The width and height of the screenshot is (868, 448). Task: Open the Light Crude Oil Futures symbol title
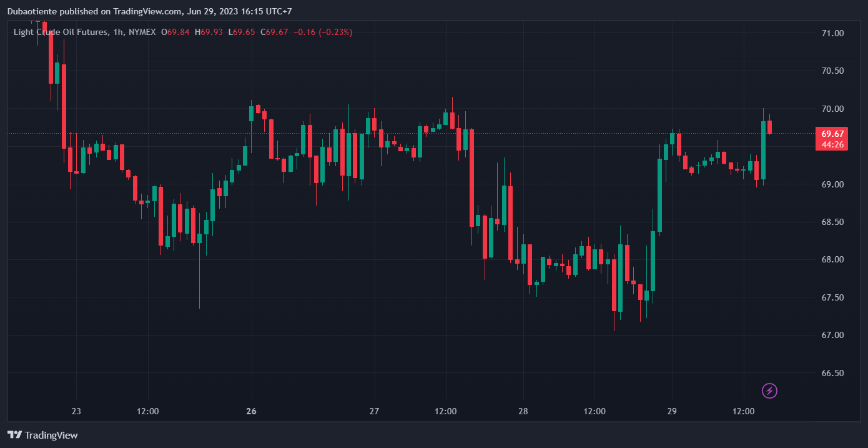[x=60, y=32]
